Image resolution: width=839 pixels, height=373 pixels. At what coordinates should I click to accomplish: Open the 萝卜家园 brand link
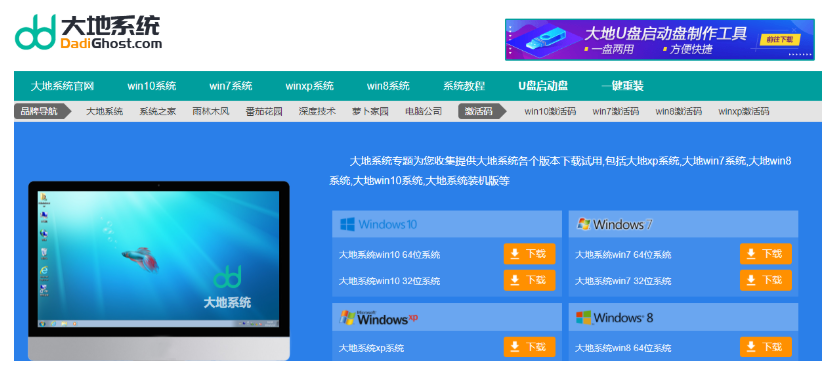coord(370,111)
